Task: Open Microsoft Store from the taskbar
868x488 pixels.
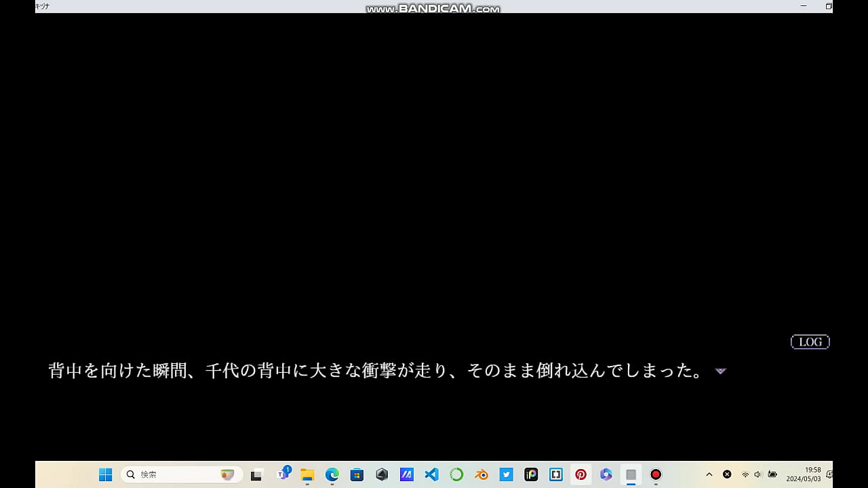Action: pyautogui.click(x=357, y=474)
